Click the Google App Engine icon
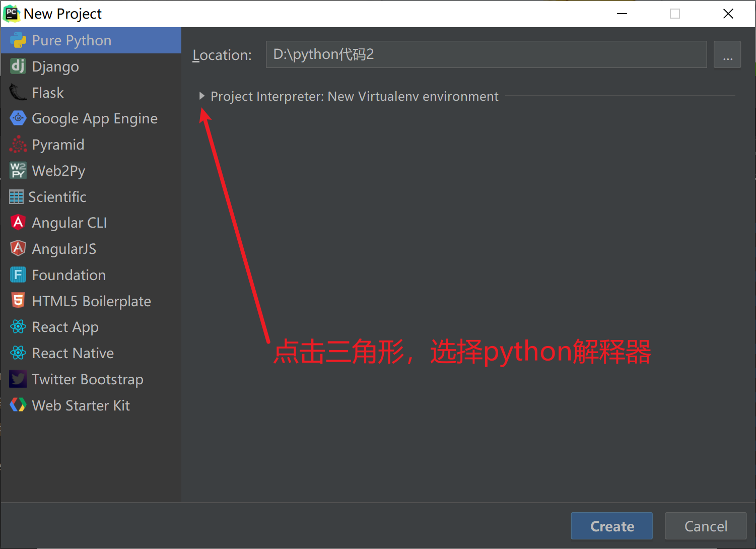This screenshot has height=549, width=756. click(18, 118)
